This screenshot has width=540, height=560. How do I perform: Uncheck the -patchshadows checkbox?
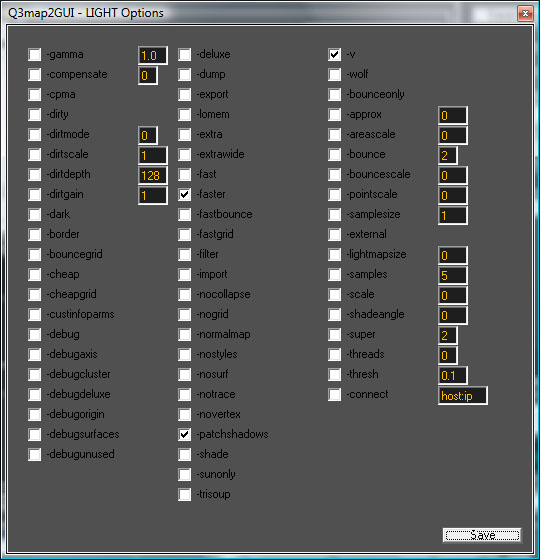185,435
